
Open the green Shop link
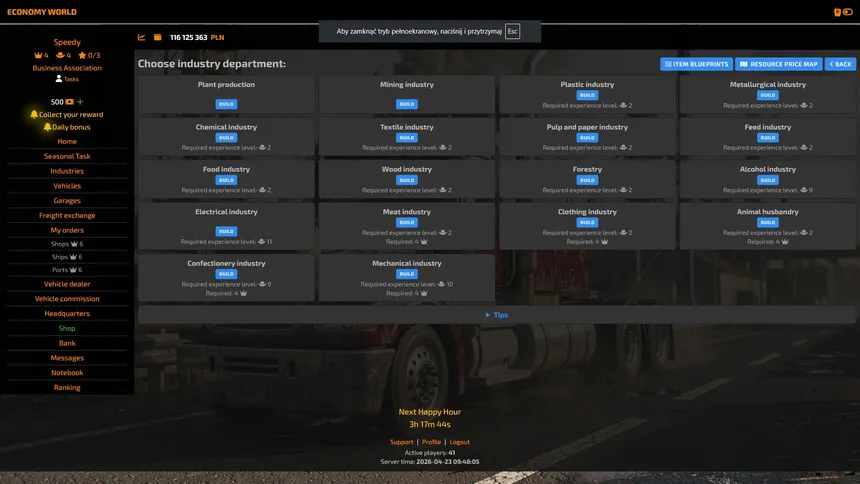(67, 329)
